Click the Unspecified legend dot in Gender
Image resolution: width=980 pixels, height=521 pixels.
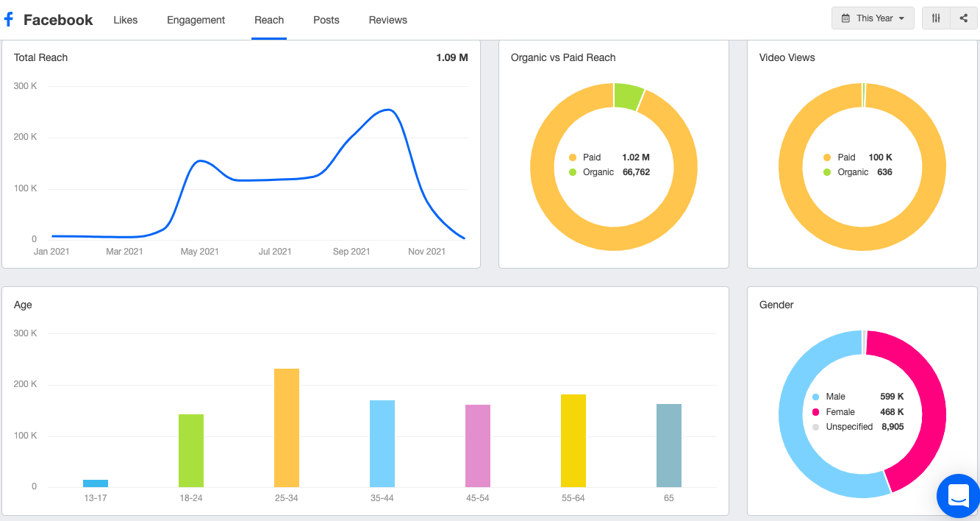point(816,427)
